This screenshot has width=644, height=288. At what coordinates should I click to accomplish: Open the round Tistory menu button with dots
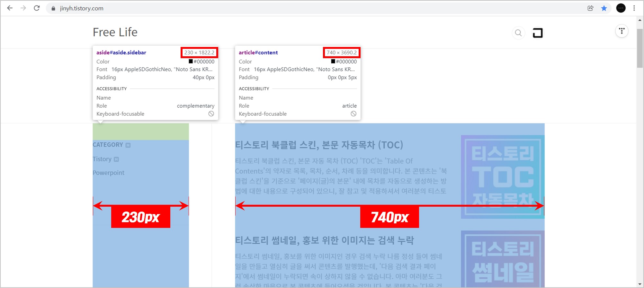coord(622,31)
